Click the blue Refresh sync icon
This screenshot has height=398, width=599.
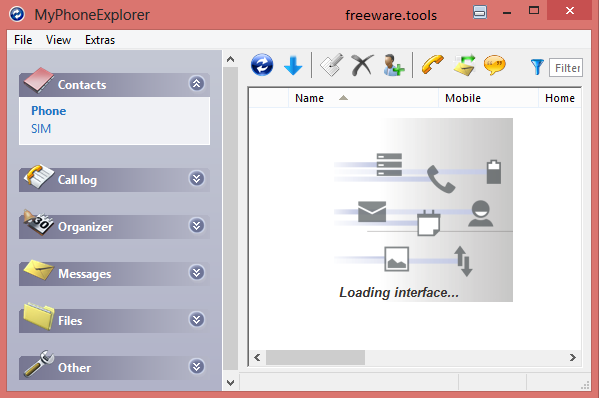pos(262,65)
